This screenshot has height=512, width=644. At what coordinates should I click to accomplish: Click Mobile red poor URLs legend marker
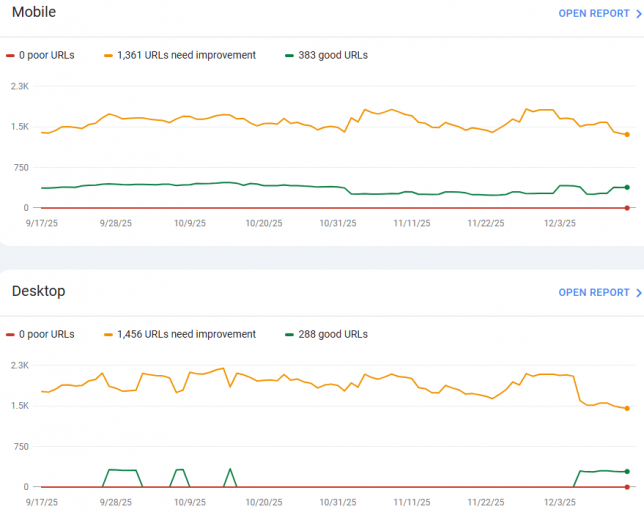pyautogui.click(x=10, y=55)
